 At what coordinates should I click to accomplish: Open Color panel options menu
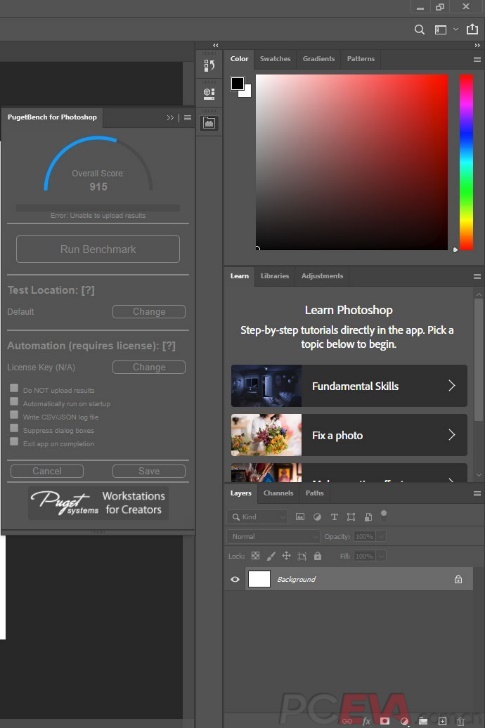click(477, 59)
